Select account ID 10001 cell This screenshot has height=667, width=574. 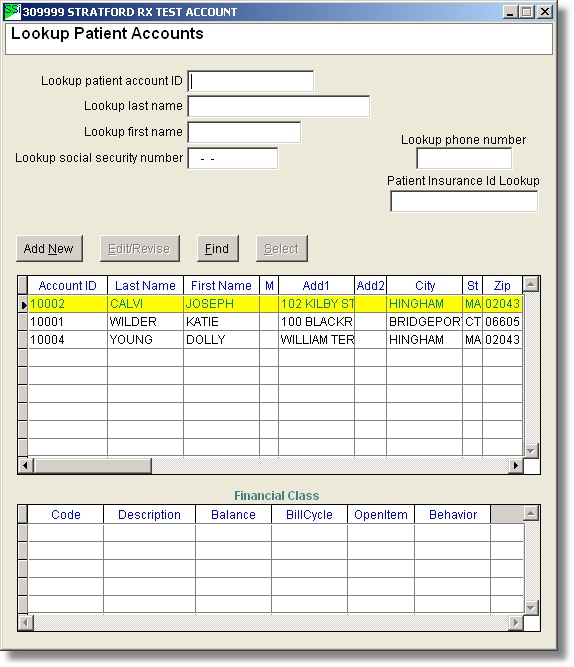tap(68, 322)
